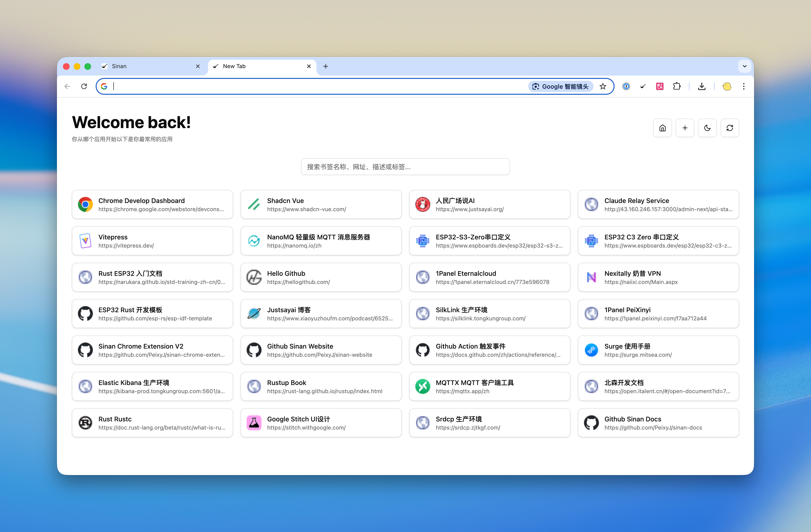Open the Chrome downloads icon
811x532 pixels.
click(x=702, y=86)
